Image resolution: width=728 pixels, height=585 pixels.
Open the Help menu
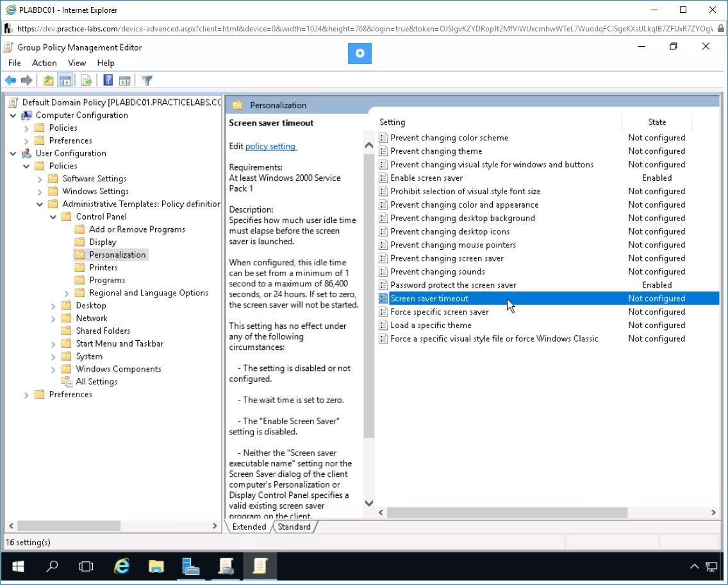(105, 63)
